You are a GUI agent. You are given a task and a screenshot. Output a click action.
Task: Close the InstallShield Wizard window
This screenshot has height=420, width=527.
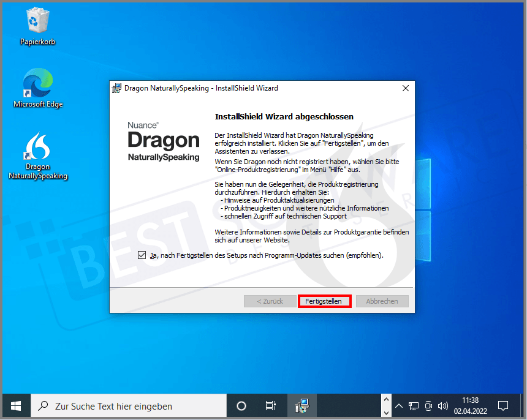point(405,88)
